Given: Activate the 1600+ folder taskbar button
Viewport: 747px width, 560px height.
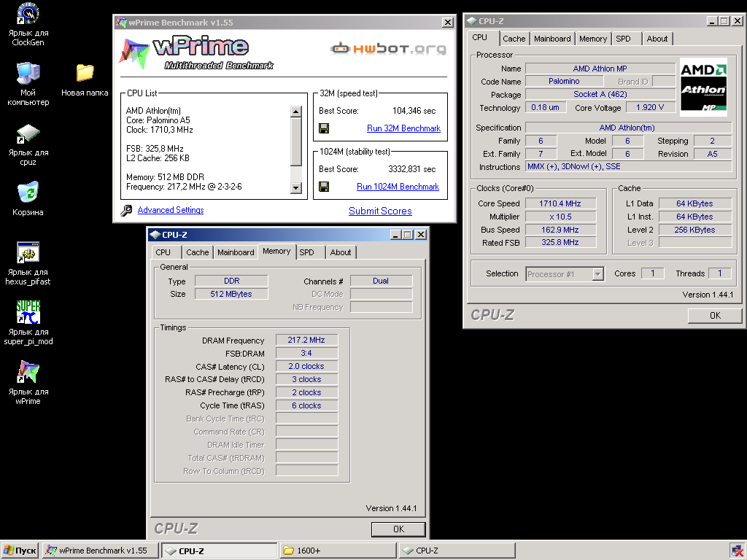Looking at the screenshot, I should point(338,551).
